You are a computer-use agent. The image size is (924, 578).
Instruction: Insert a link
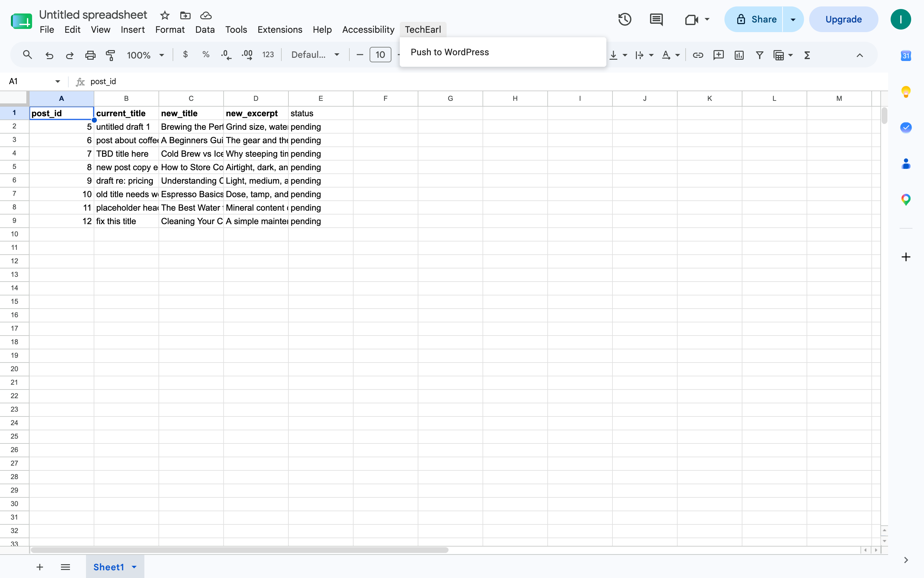click(x=698, y=55)
